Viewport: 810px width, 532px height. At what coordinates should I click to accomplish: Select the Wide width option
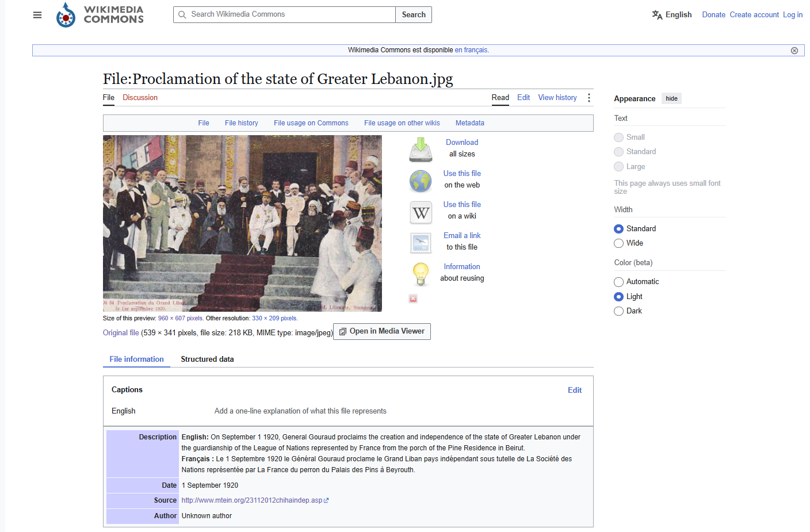point(618,243)
